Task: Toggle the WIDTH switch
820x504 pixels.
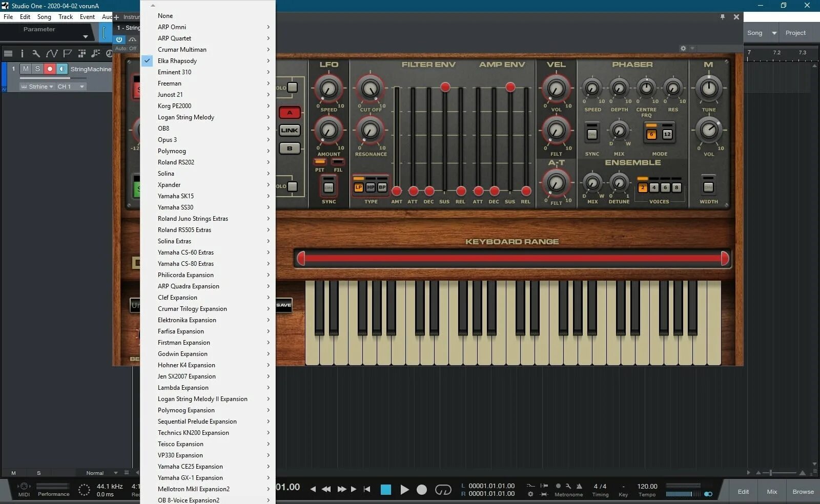Action: [x=708, y=186]
